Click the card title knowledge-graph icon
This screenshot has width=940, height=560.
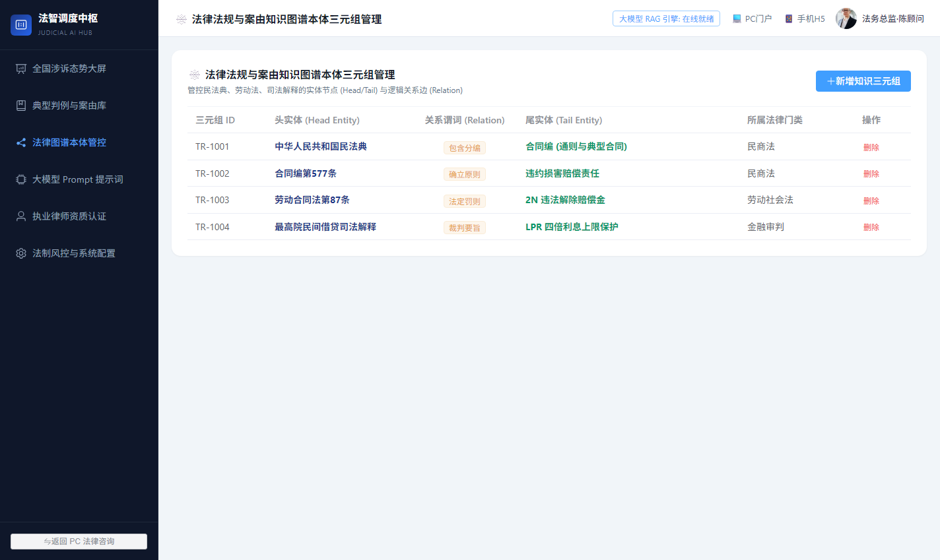195,75
